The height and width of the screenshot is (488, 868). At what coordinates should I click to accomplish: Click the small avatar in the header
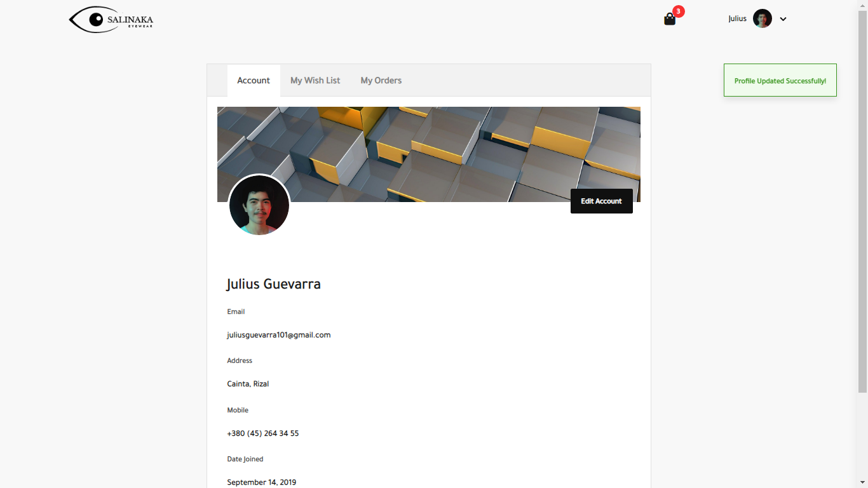(762, 18)
